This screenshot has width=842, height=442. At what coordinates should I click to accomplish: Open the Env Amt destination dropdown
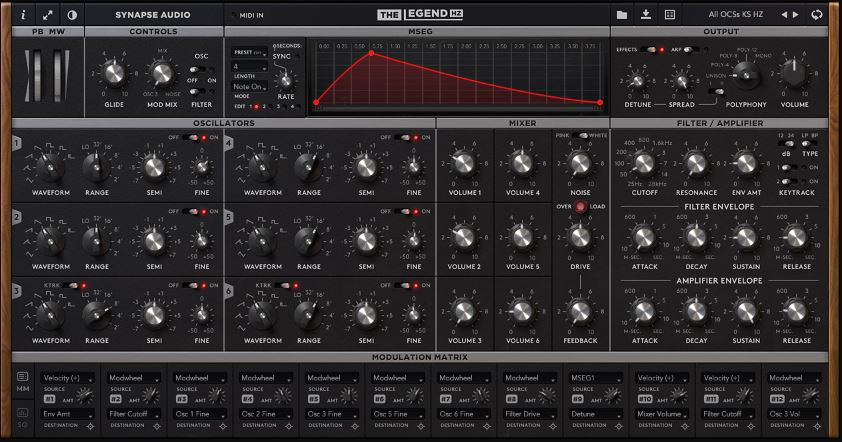(x=69, y=414)
